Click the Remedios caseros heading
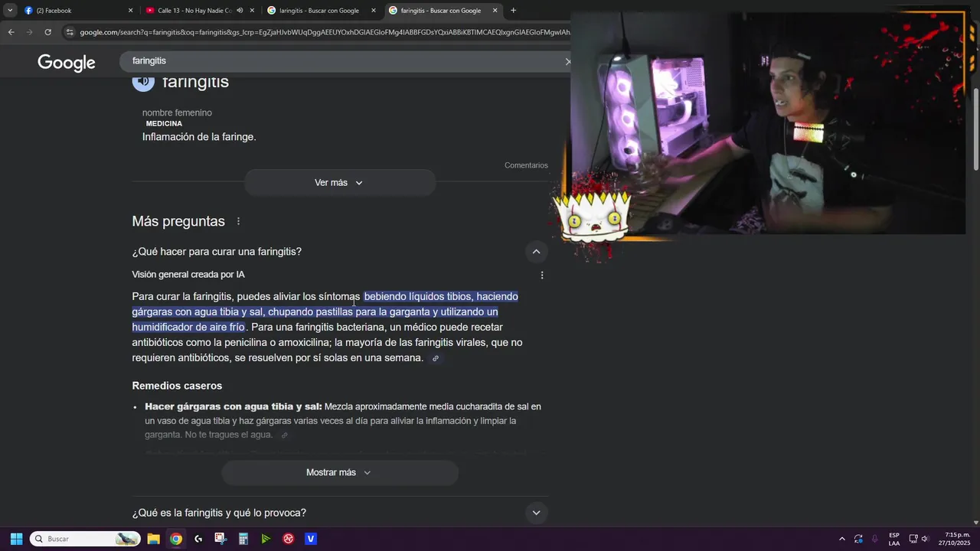The height and width of the screenshot is (551, 980). click(x=177, y=386)
